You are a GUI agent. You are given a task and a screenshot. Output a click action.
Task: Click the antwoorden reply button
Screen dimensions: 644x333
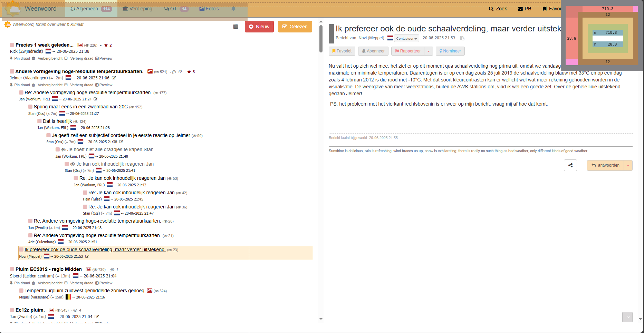605,165
